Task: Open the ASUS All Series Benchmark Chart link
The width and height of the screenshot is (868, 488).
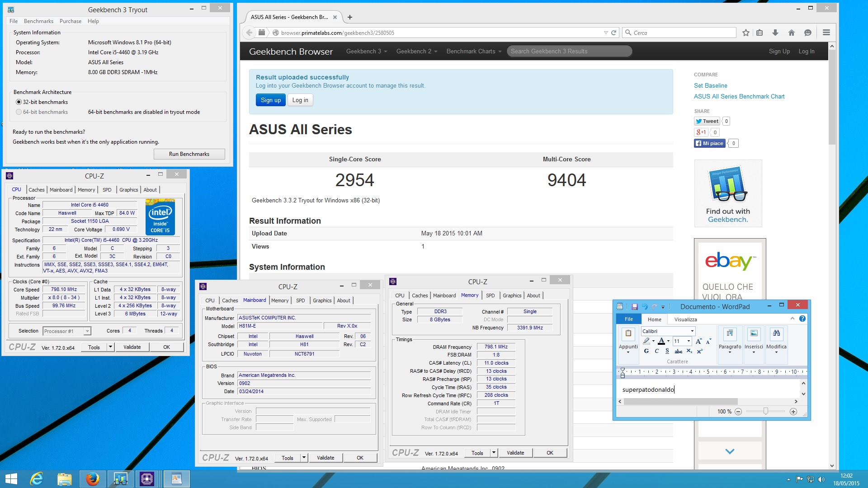Action: pos(739,96)
